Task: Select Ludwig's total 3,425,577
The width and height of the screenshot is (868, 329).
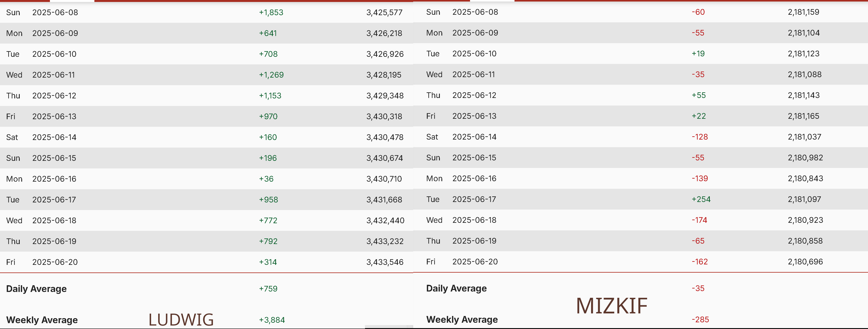Action: pyautogui.click(x=385, y=12)
